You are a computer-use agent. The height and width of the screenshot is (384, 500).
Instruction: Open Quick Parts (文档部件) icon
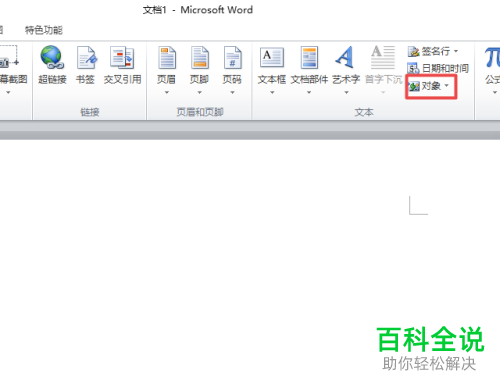tap(309, 58)
